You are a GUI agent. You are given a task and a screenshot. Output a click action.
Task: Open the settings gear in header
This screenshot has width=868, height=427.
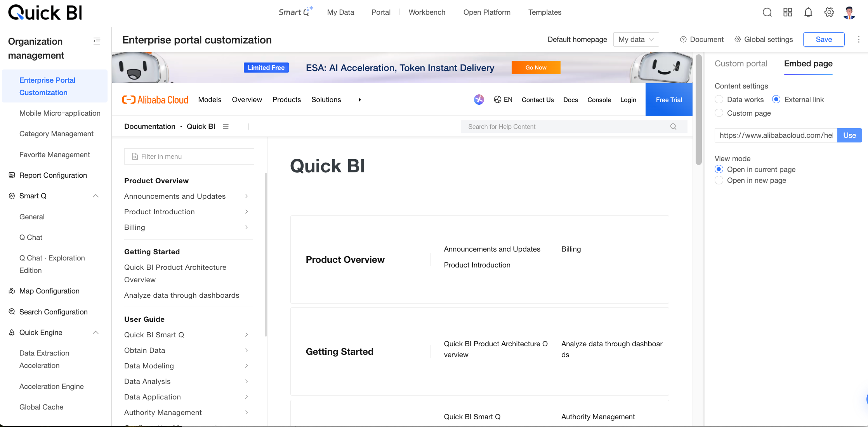pyautogui.click(x=829, y=12)
